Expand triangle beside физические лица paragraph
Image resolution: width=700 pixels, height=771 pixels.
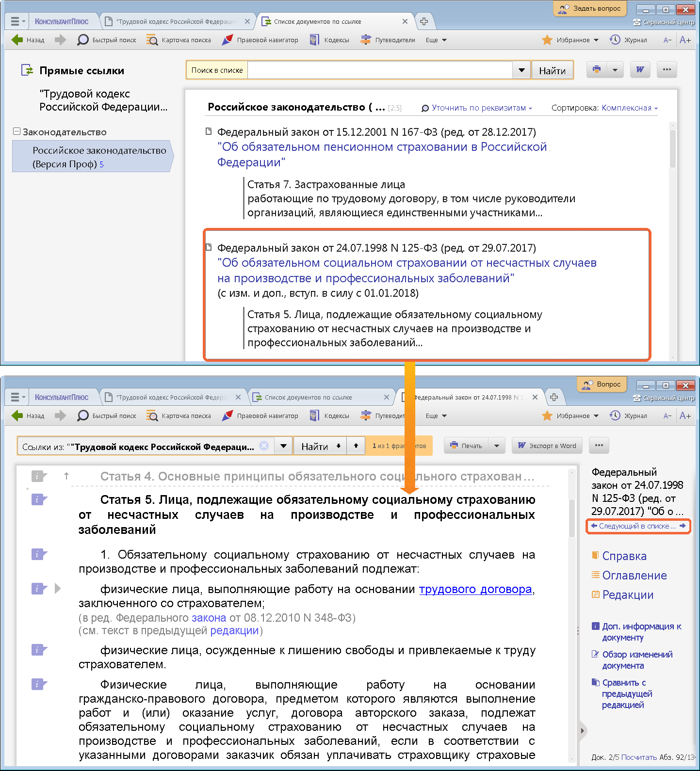58,589
